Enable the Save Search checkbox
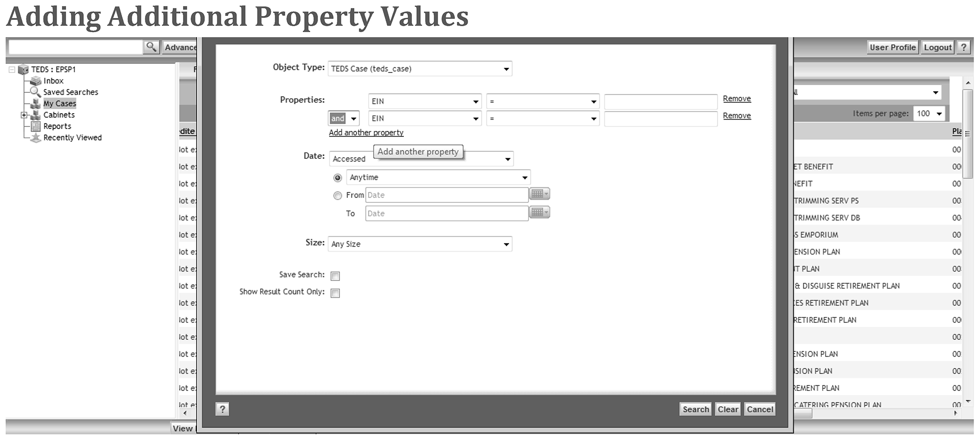Screen dimensions: 980x440 (x=335, y=276)
